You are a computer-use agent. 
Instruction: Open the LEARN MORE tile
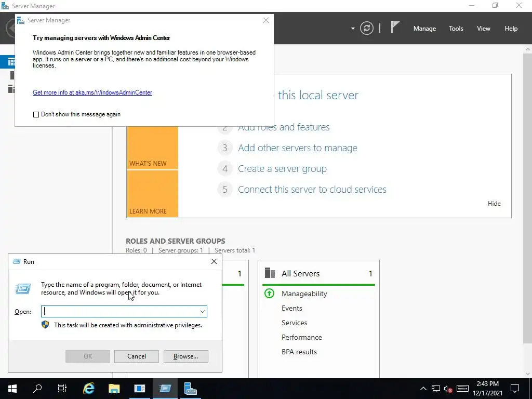(x=152, y=194)
